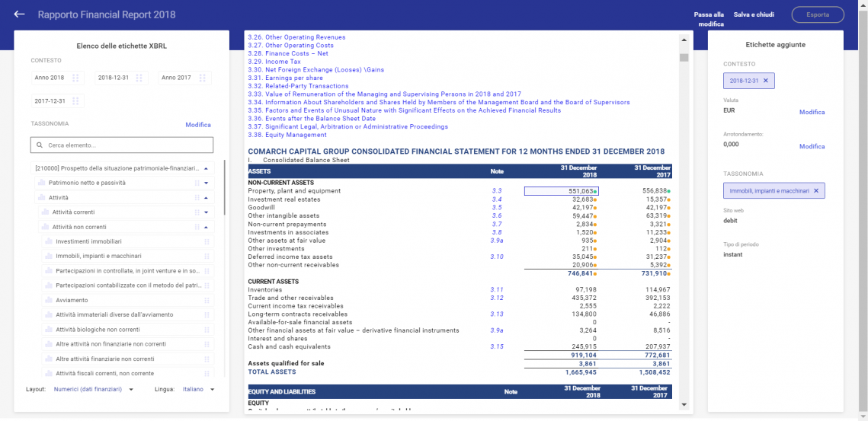Focus the Cerca elemento search field
The height and width of the screenshot is (421, 868).
(122, 145)
